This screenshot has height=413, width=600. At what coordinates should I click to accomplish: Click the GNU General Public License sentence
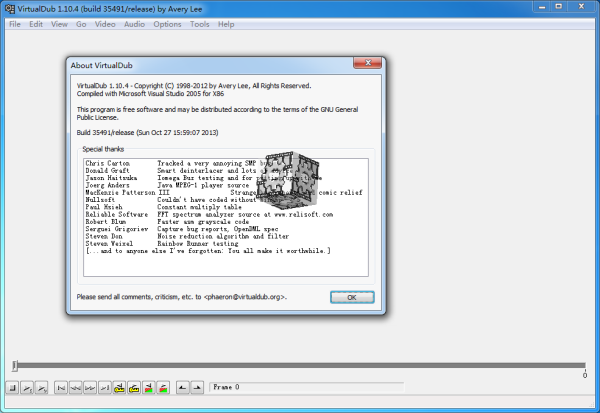pos(217,113)
